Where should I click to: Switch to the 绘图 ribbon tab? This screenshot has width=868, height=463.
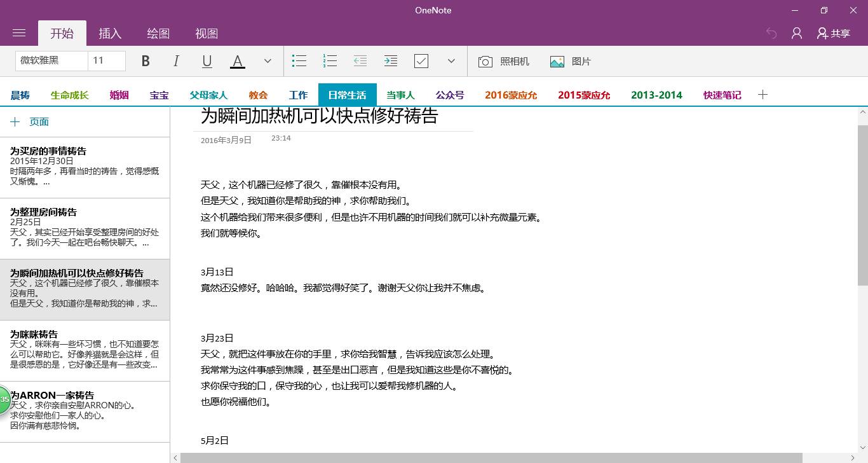[158, 33]
